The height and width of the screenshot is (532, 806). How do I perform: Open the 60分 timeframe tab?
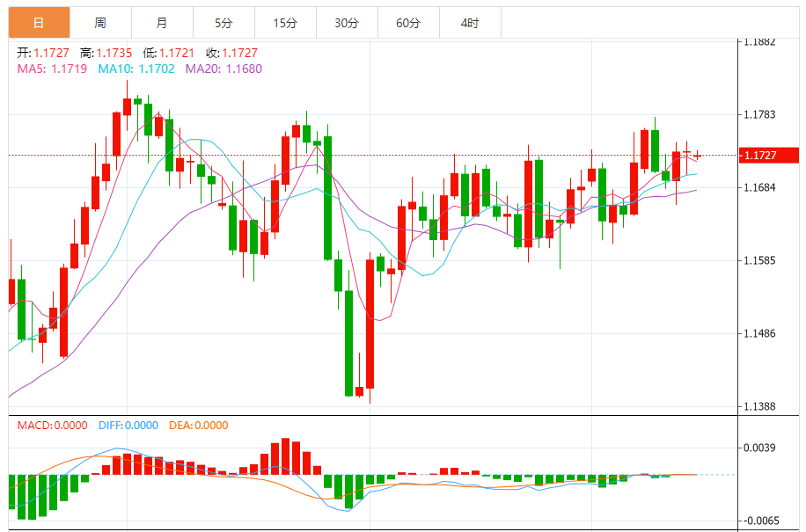click(x=408, y=23)
